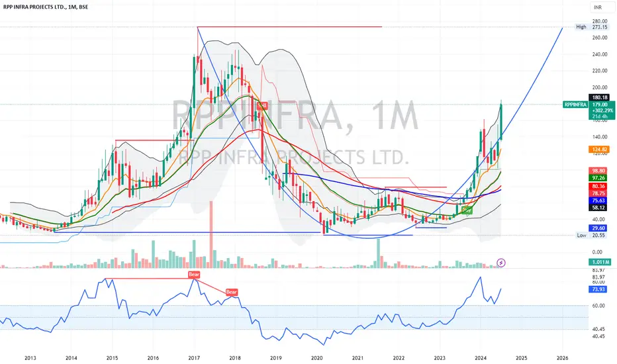Click the 2023 year label on time axis
The image size is (617, 364).
click(x=440, y=357)
